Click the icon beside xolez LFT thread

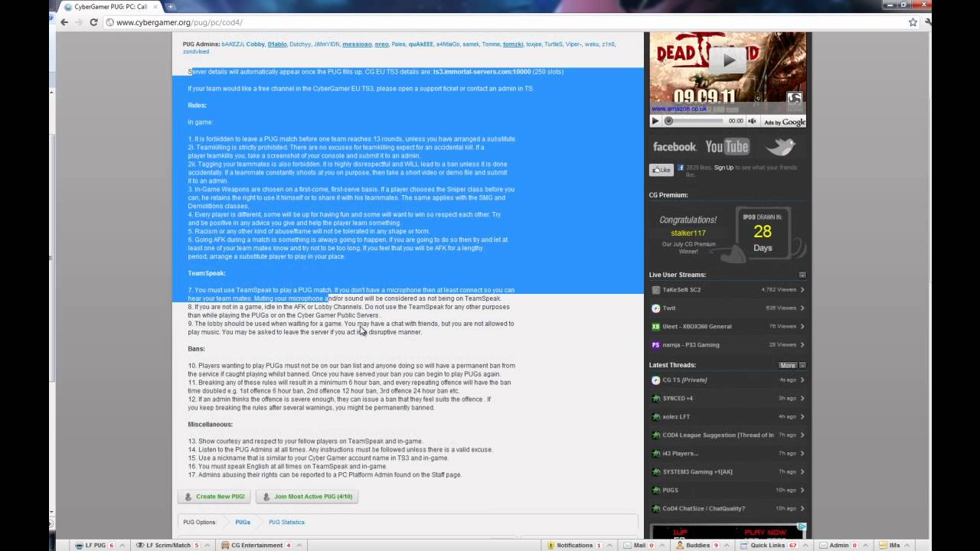click(x=655, y=416)
